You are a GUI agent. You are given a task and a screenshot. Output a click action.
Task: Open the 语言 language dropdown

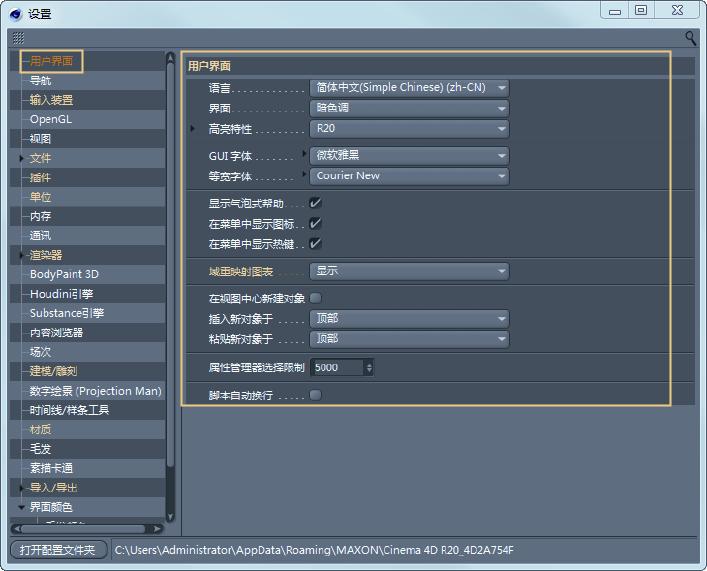pyautogui.click(x=409, y=88)
